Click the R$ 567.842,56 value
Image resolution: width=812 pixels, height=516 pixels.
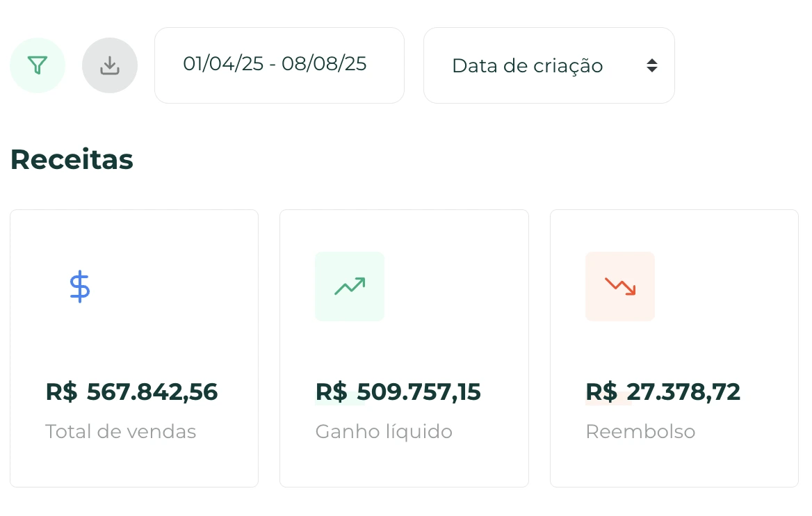pyautogui.click(x=132, y=392)
